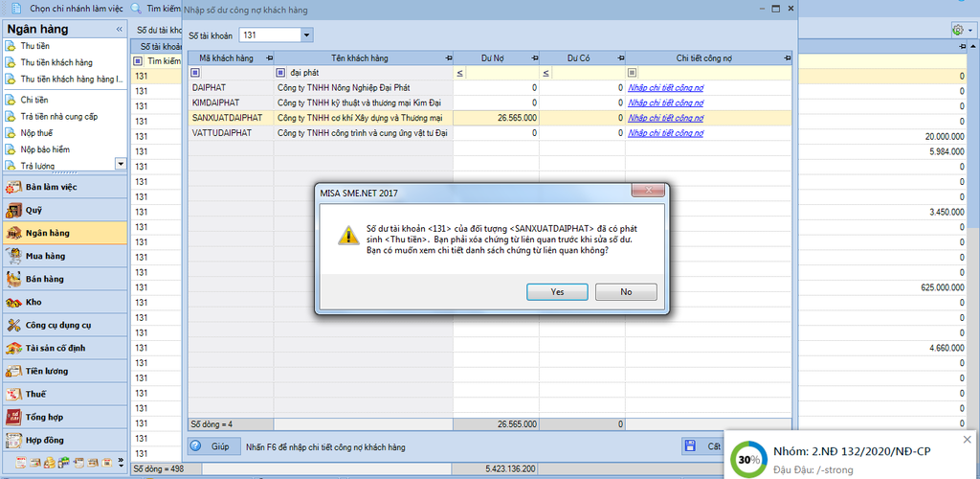
Task: Change the Dư Có filter comparison operator
Action: click(546, 73)
